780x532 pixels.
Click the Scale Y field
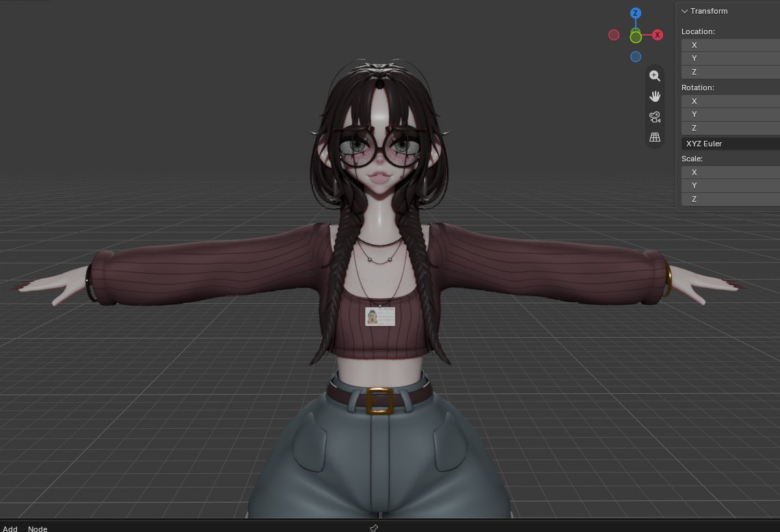[x=730, y=185]
